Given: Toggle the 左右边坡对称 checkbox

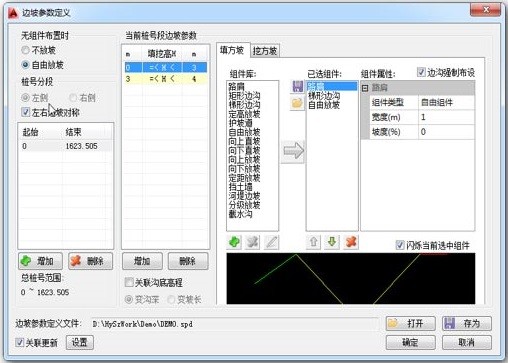Looking at the screenshot, I should 26,112.
